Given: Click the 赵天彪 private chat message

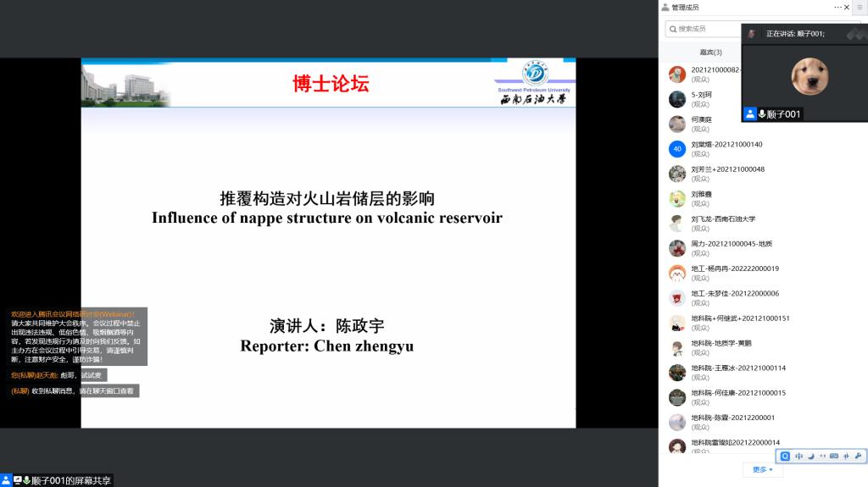Looking at the screenshot, I should tap(58, 375).
